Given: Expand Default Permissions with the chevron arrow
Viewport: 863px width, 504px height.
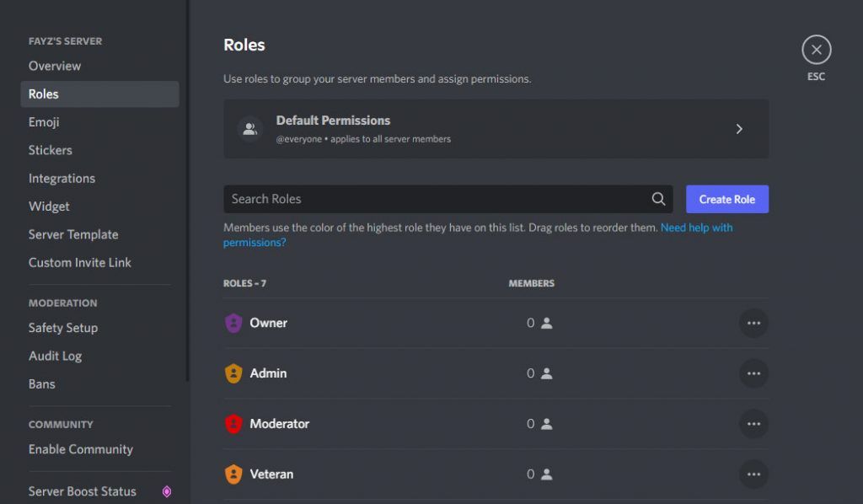Looking at the screenshot, I should click(739, 129).
